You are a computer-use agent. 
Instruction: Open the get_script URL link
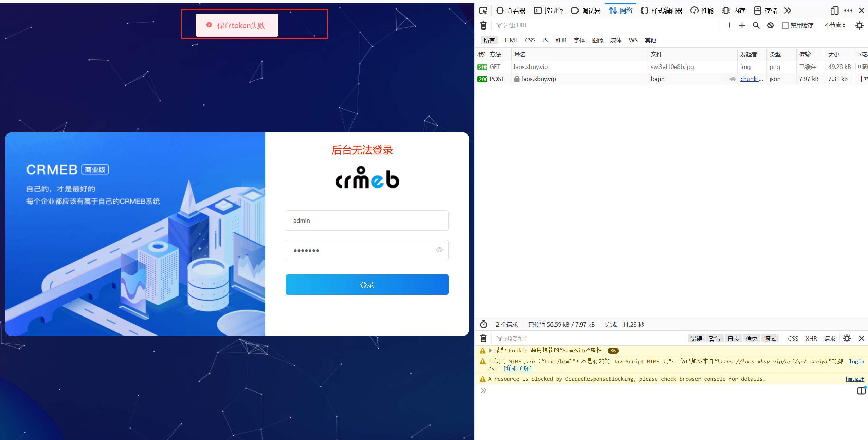(772, 362)
